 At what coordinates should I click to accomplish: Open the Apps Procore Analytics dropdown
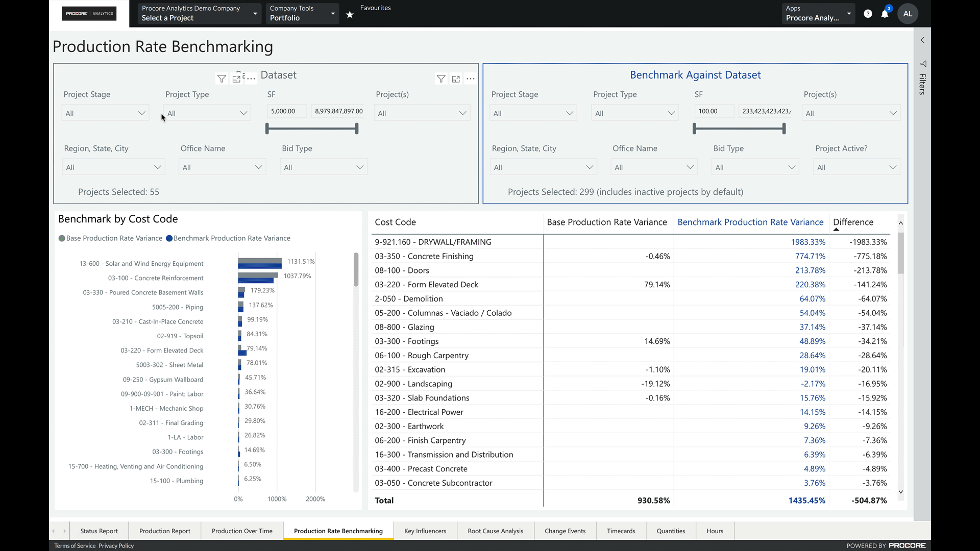(818, 13)
